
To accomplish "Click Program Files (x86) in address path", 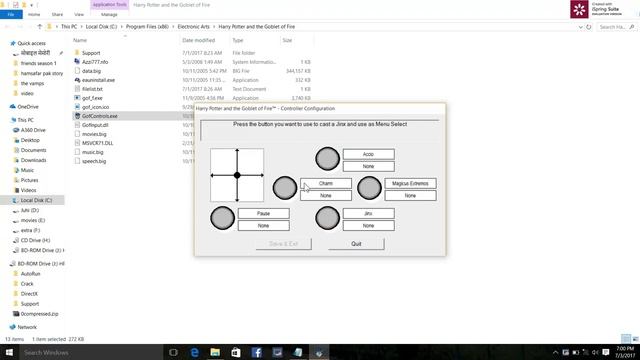I will coord(147,27).
